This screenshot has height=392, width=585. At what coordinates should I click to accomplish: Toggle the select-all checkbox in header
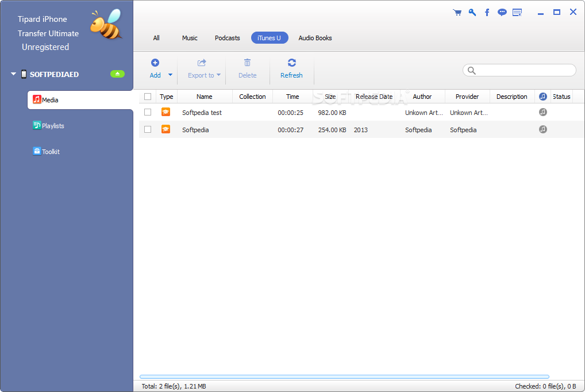point(148,97)
